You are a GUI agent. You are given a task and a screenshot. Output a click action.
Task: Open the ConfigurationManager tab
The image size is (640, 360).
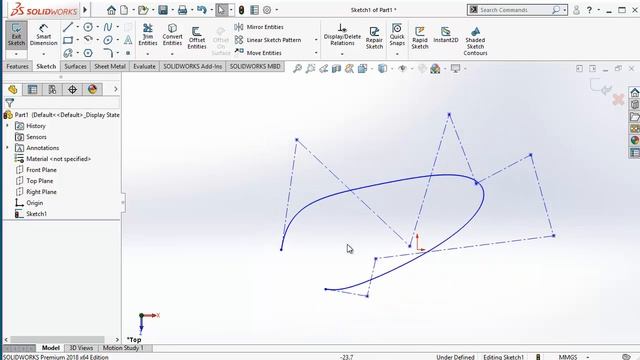[x=52, y=89]
